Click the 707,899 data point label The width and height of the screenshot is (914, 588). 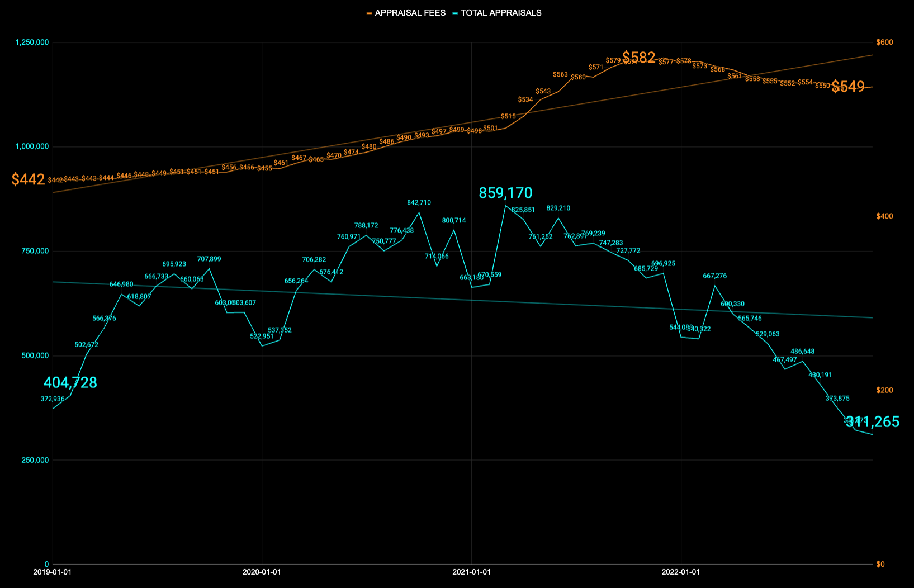click(209, 259)
